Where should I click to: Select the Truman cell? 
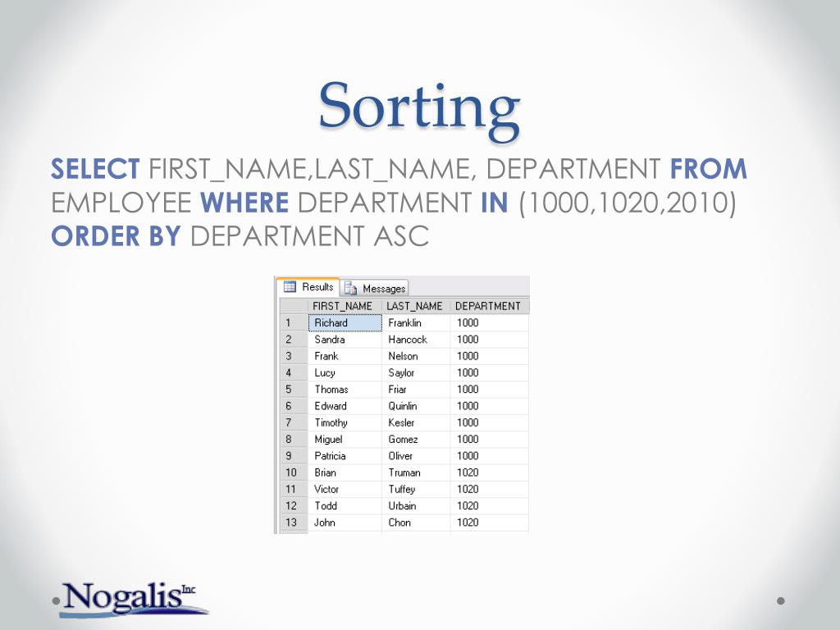pyautogui.click(x=416, y=472)
